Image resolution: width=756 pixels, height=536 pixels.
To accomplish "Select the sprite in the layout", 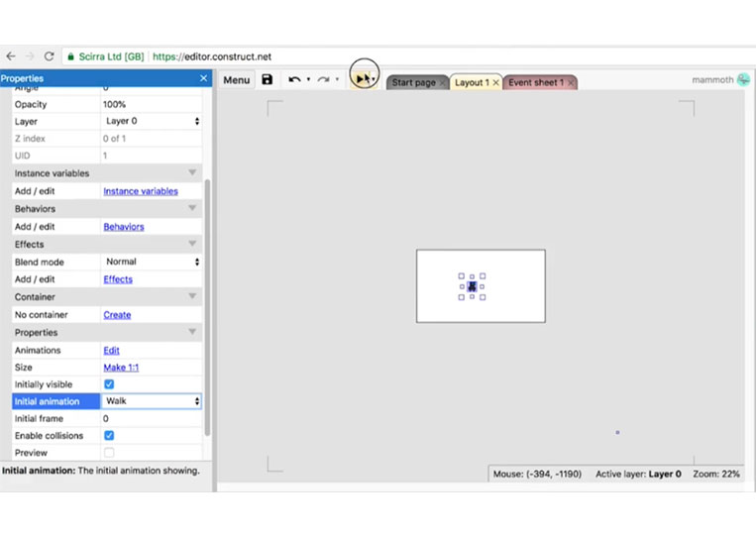I will coord(472,286).
